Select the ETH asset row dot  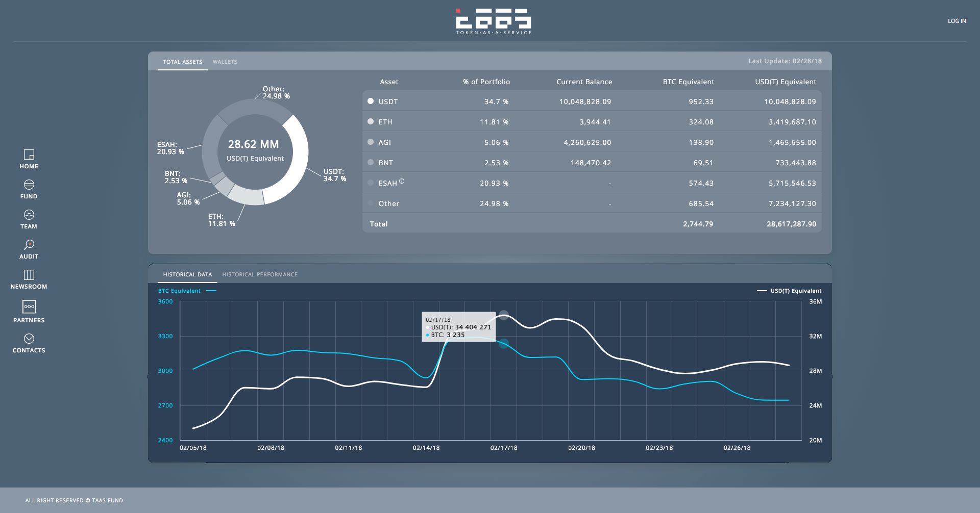(371, 121)
